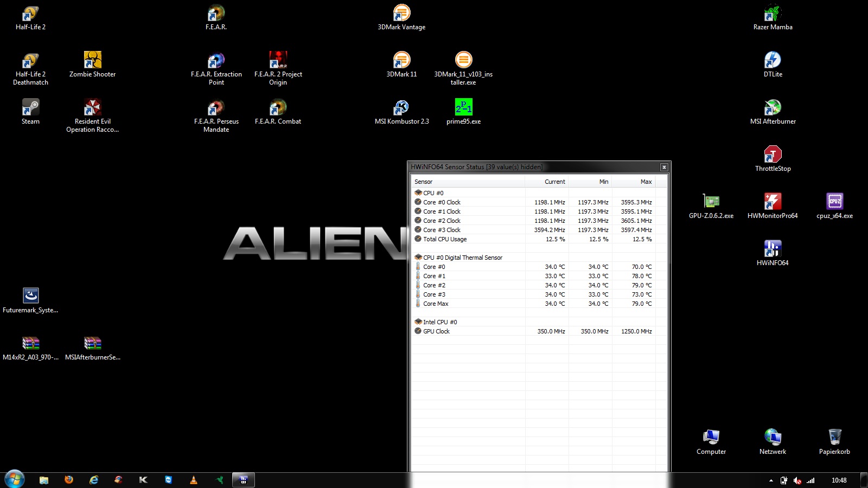Select the MSI Afterburner desktop shortcut

773,112
